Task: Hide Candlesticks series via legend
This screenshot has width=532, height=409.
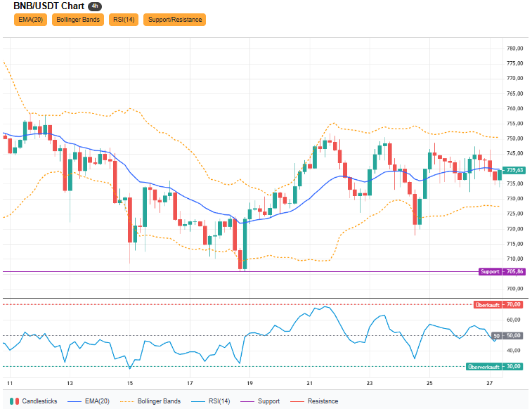Action: [x=34, y=401]
